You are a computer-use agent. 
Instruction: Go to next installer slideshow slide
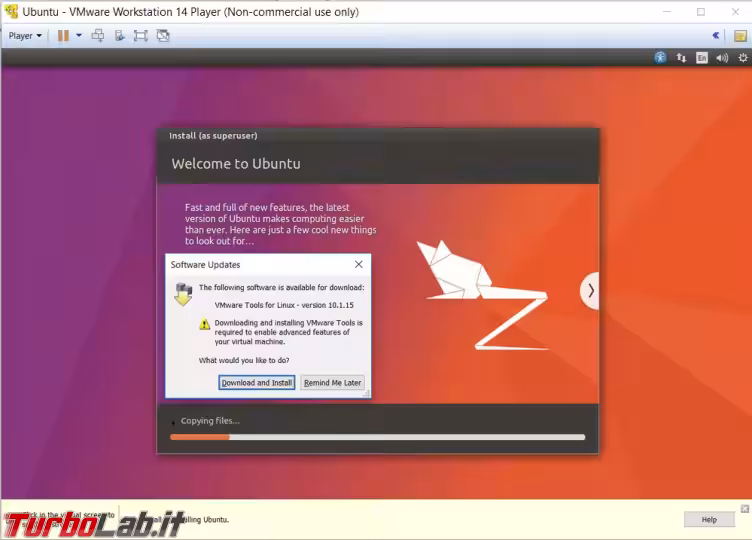(x=590, y=291)
